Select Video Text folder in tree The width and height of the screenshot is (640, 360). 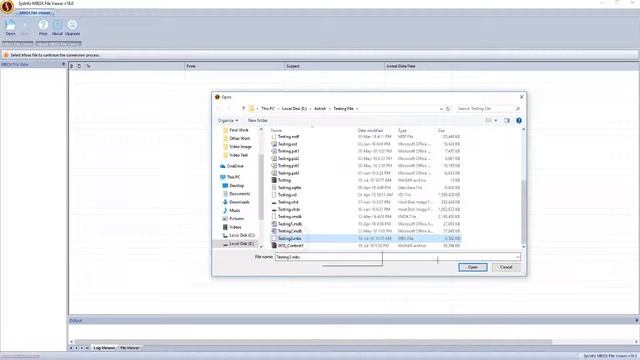pos(238,155)
